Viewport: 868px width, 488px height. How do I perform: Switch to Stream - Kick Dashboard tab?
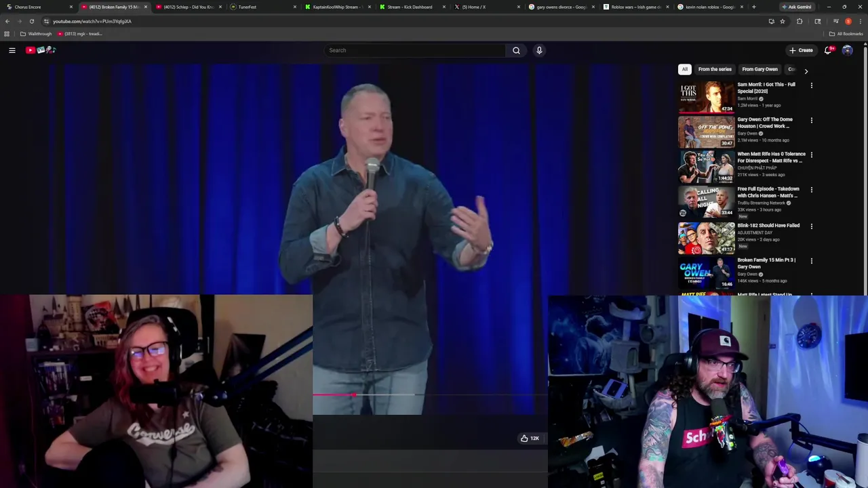click(412, 7)
